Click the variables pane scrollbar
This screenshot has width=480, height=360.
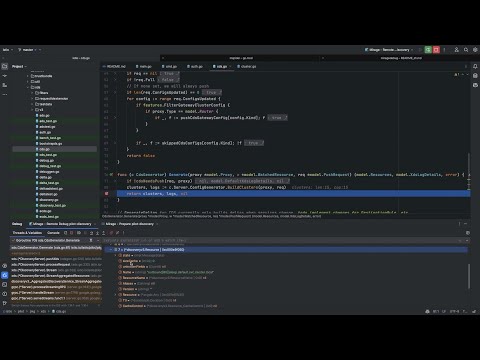[469, 276]
